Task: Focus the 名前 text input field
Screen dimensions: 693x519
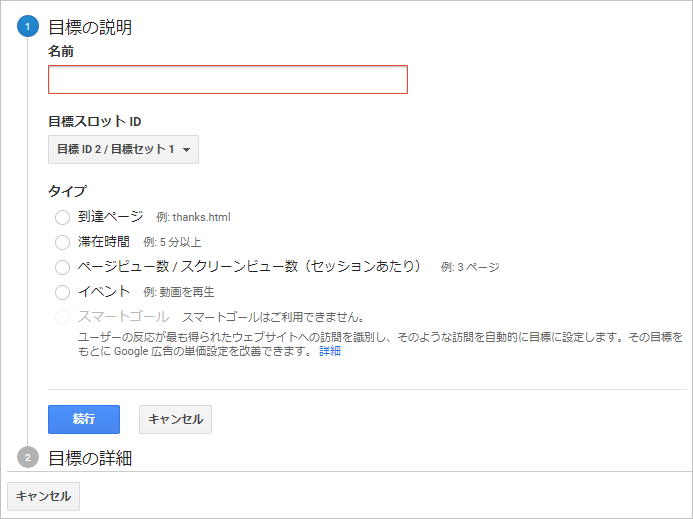Action: (228, 80)
